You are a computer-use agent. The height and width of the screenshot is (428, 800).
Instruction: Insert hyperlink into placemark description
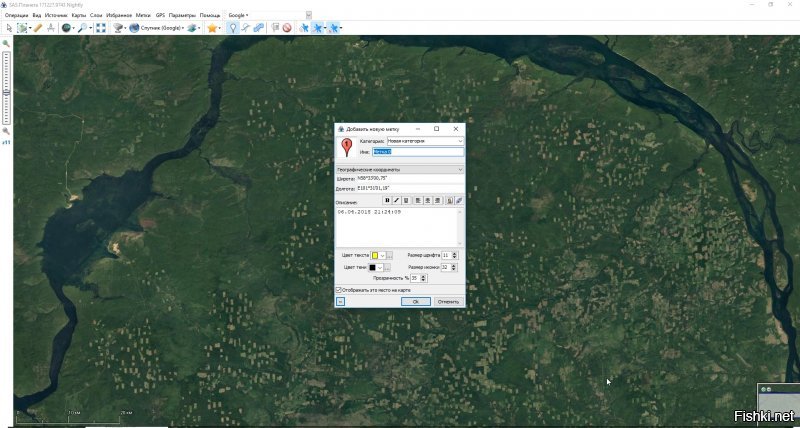(459, 201)
